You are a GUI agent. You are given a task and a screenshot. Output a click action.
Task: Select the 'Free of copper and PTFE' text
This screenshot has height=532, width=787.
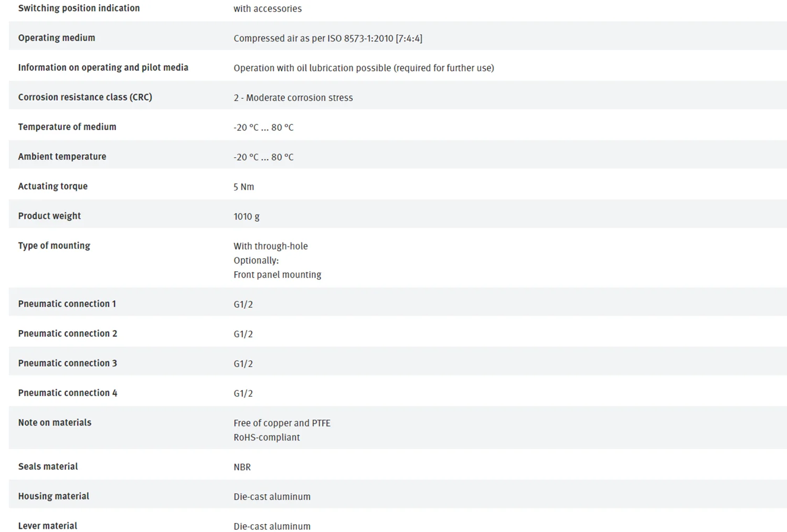(282, 423)
